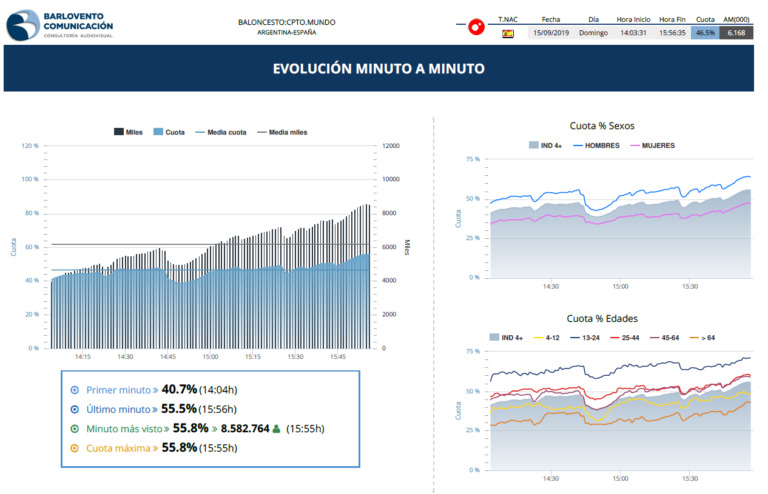The image size is (768, 494).
Task: Click the Spanish flag under T.NAC
Action: pos(507,33)
